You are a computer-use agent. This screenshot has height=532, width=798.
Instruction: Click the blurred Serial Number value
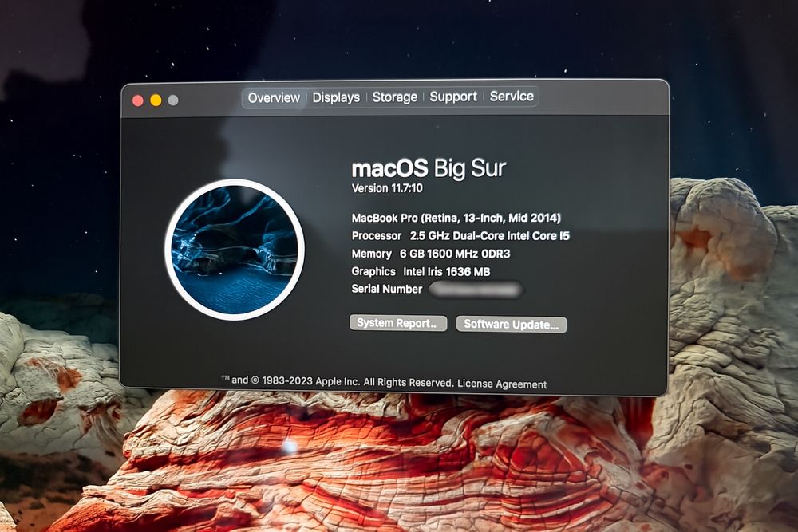coord(476,290)
